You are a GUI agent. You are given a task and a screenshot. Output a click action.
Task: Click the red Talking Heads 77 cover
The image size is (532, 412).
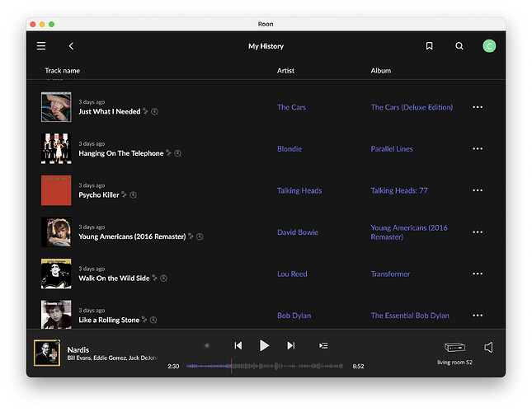pos(56,190)
